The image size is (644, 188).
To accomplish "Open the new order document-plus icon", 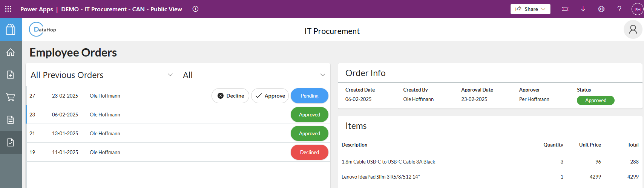I will (11, 75).
